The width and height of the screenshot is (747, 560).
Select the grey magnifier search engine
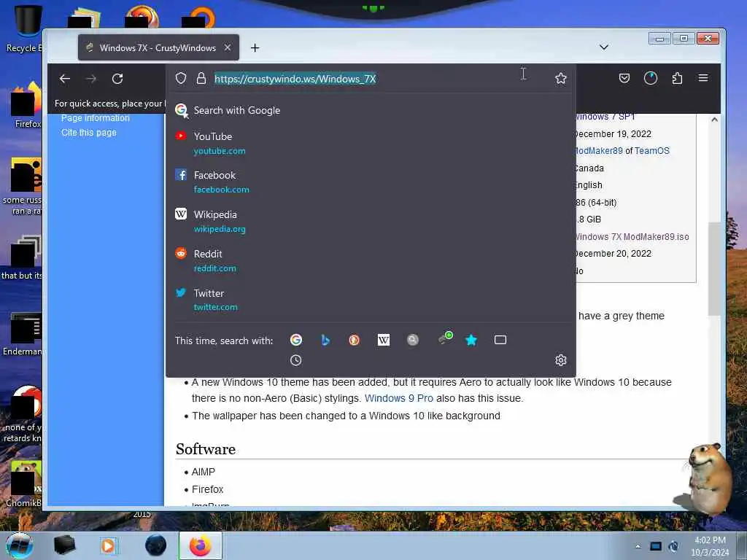[x=413, y=340]
